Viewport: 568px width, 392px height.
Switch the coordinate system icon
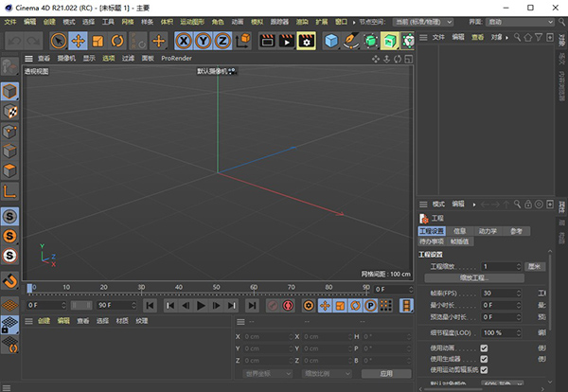click(243, 41)
